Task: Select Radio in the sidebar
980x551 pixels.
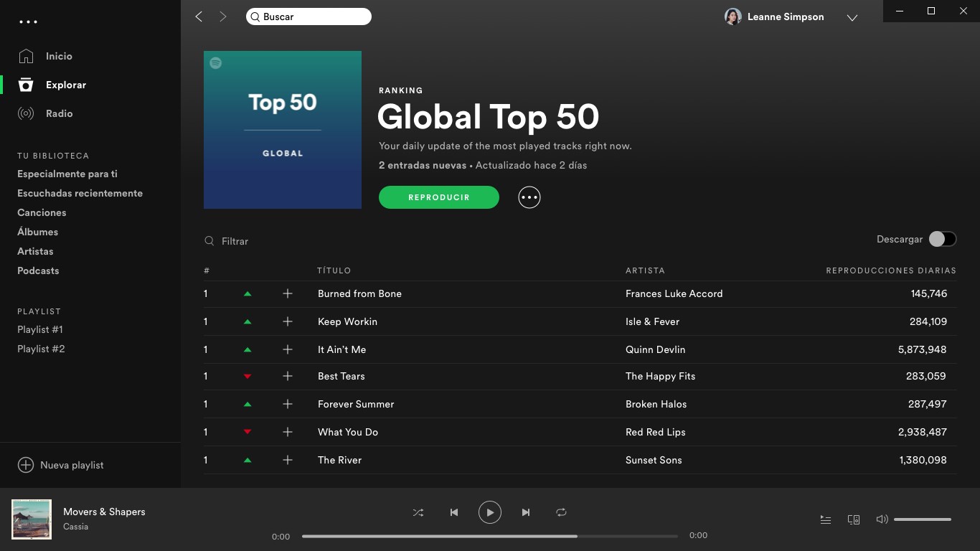Action: coord(59,113)
